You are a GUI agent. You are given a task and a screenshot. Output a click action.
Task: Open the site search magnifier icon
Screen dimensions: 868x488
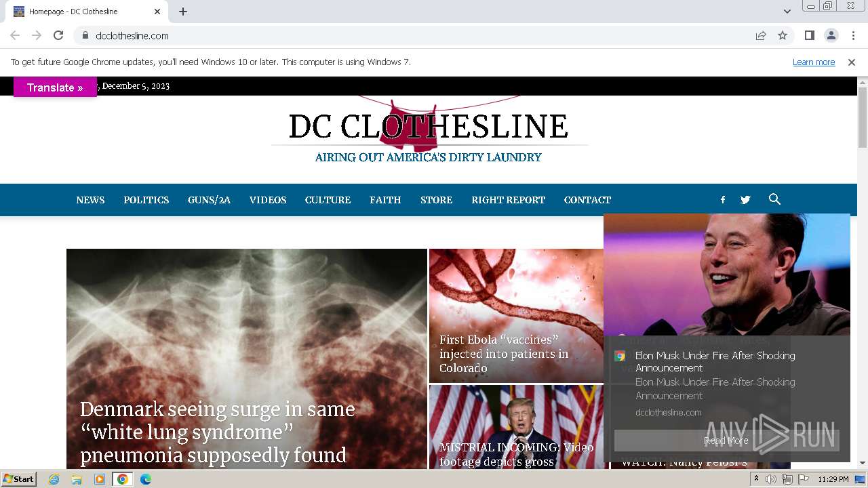(x=774, y=199)
